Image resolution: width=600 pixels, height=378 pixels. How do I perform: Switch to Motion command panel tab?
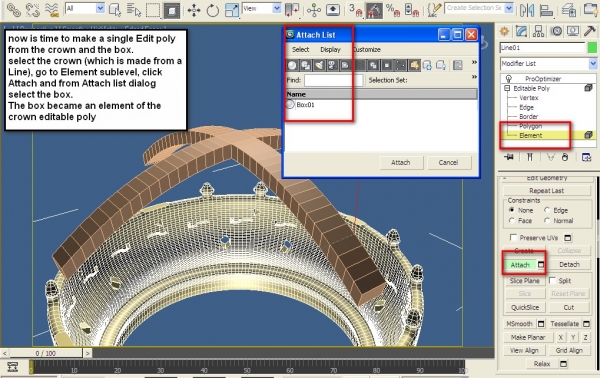[556, 31]
